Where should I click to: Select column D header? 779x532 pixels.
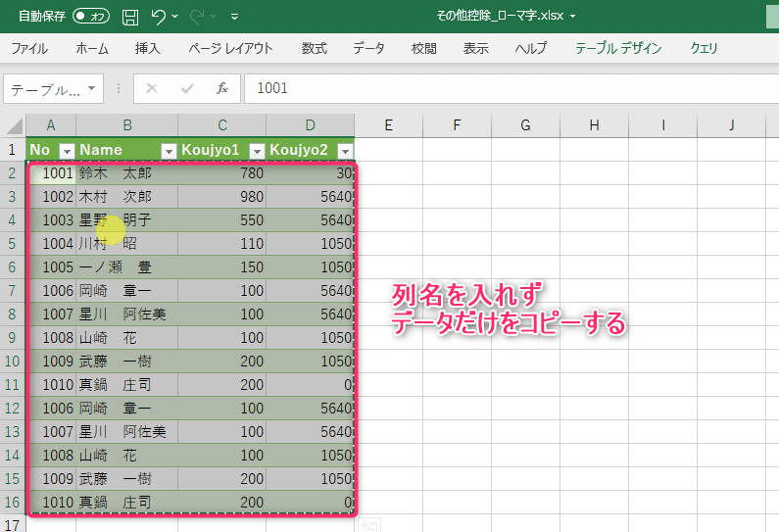point(310,125)
